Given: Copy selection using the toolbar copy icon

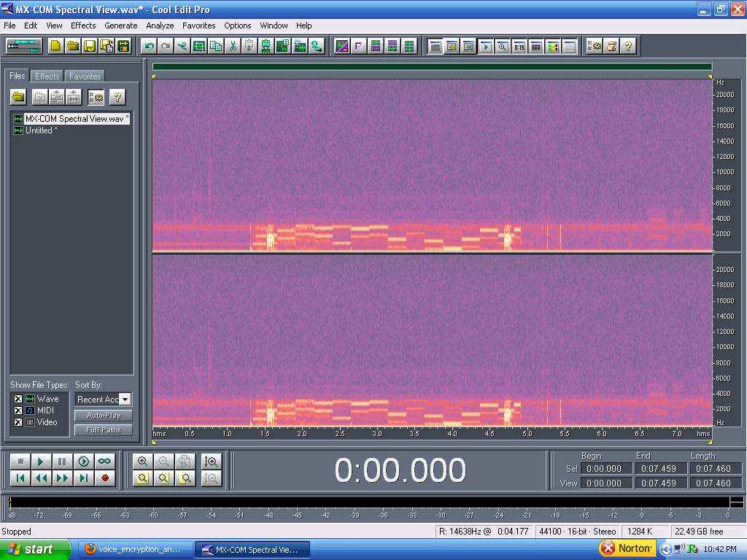Looking at the screenshot, I should 216,46.
